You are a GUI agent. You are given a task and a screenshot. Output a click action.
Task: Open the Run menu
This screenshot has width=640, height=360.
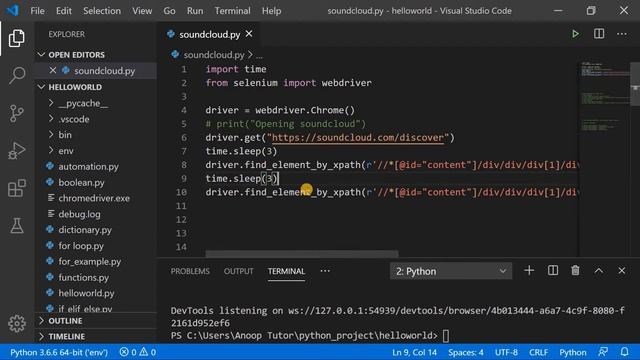tap(195, 11)
